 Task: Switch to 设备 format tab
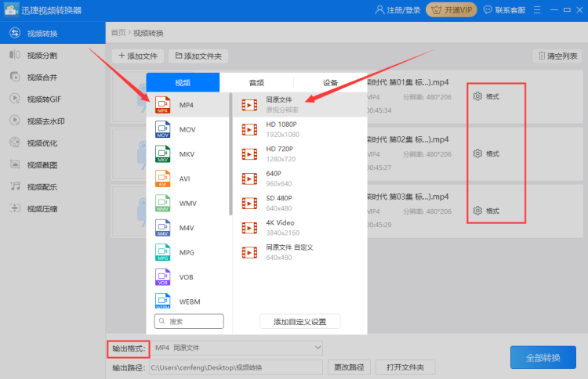(330, 83)
